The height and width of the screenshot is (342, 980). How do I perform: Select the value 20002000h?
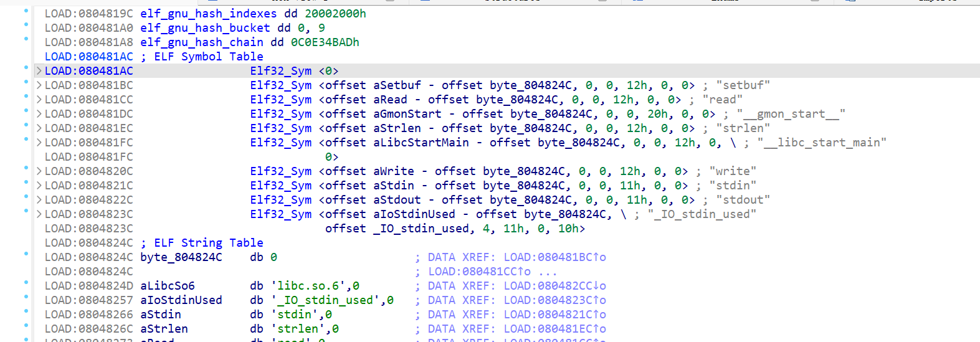tap(335, 14)
